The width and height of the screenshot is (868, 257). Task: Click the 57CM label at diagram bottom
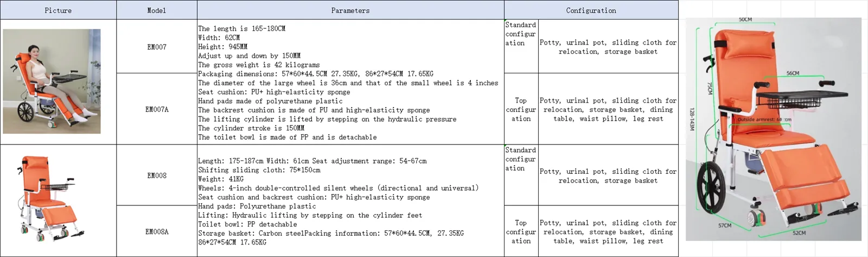725,225
